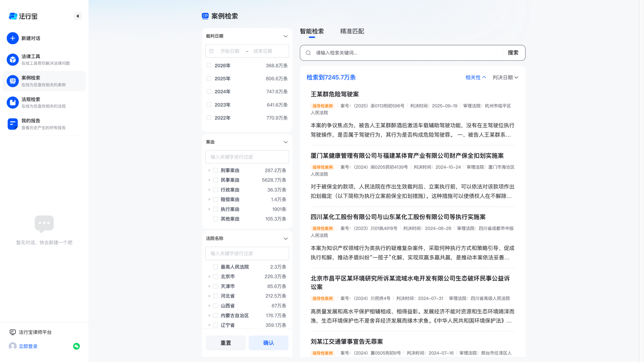The width and height of the screenshot is (644, 362).
Task: Collapse the 法院名称 filter section chevron
Action: (286, 239)
